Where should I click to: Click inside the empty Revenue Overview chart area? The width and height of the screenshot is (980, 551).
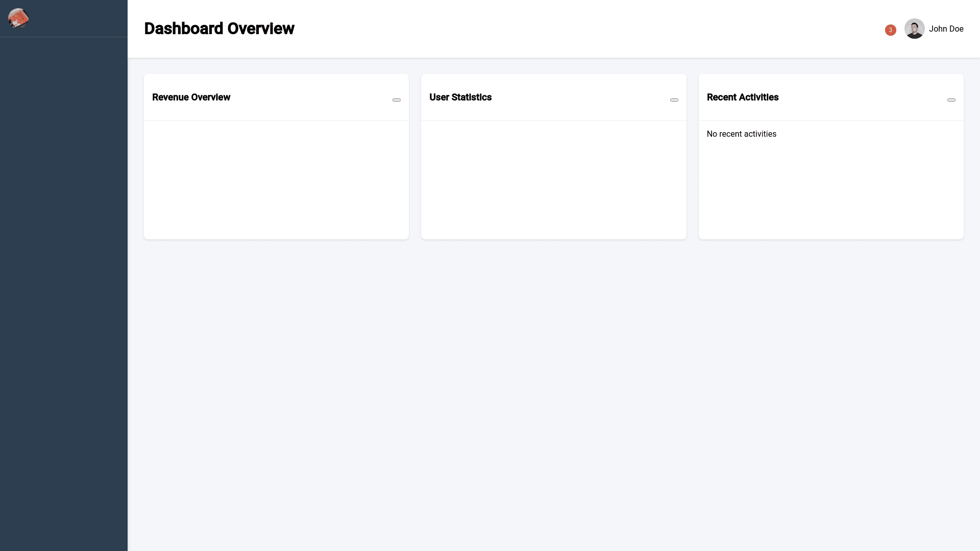[276, 180]
